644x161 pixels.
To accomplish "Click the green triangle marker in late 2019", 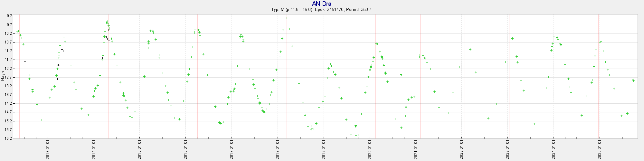I will pos(355,126).
